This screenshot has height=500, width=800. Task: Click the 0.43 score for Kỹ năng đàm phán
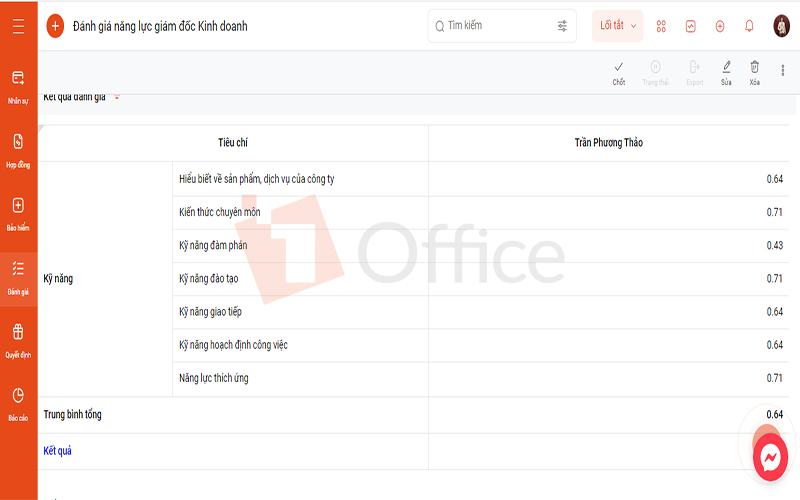(x=774, y=245)
